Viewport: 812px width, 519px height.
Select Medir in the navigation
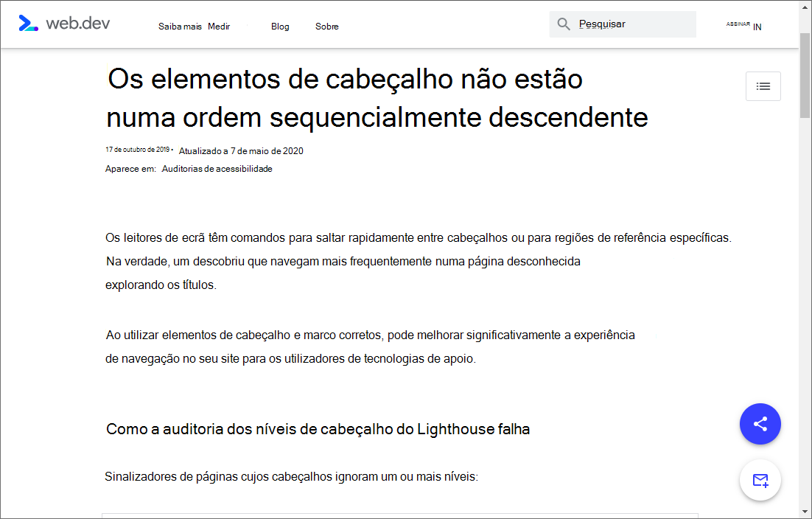219,26
